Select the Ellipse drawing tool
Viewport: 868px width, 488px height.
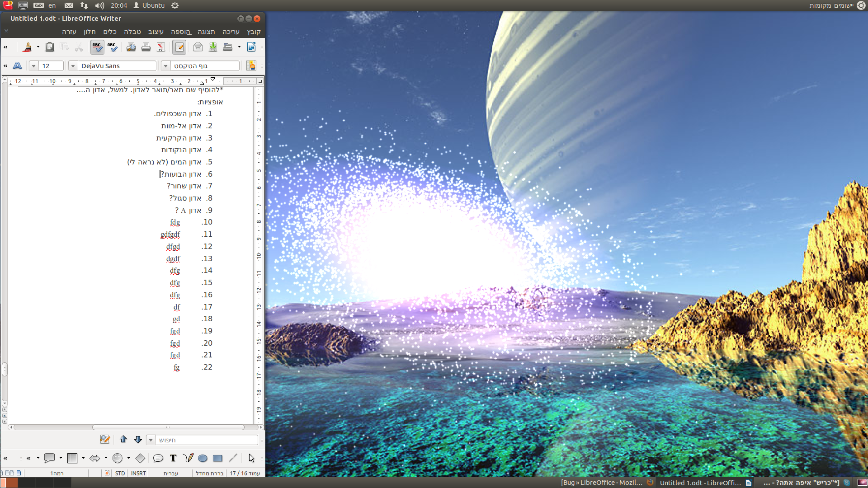tap(203, 458)
